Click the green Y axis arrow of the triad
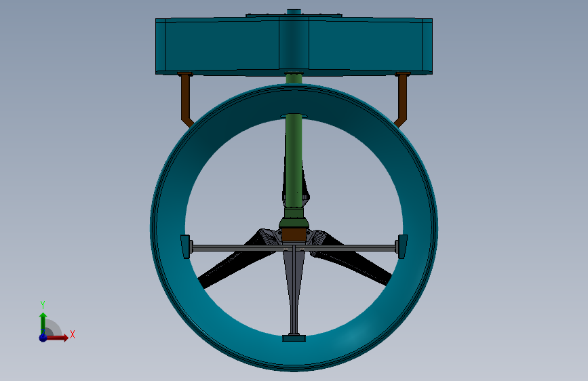 pos(43,323)
